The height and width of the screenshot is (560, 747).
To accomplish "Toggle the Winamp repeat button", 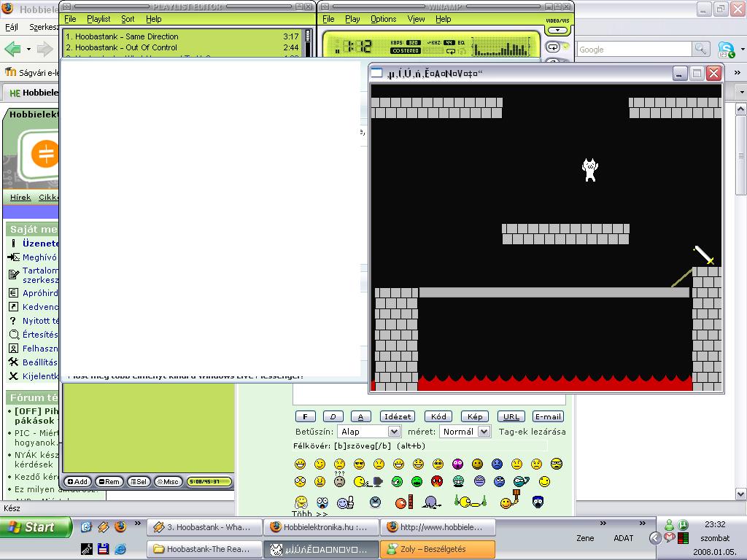I will coord(553,47).
